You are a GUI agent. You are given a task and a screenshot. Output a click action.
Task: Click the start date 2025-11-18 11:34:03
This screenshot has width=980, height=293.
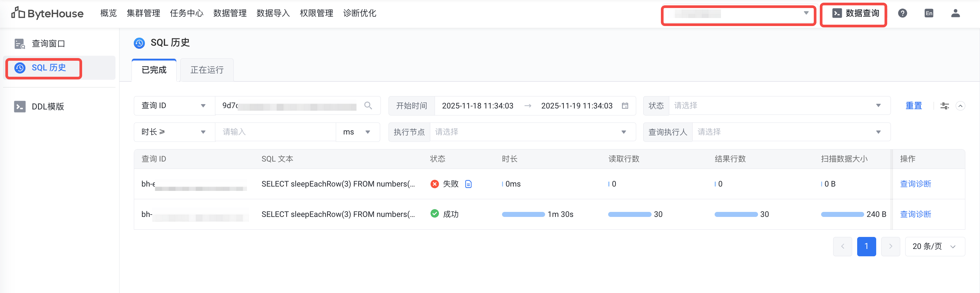coord(477,106)
